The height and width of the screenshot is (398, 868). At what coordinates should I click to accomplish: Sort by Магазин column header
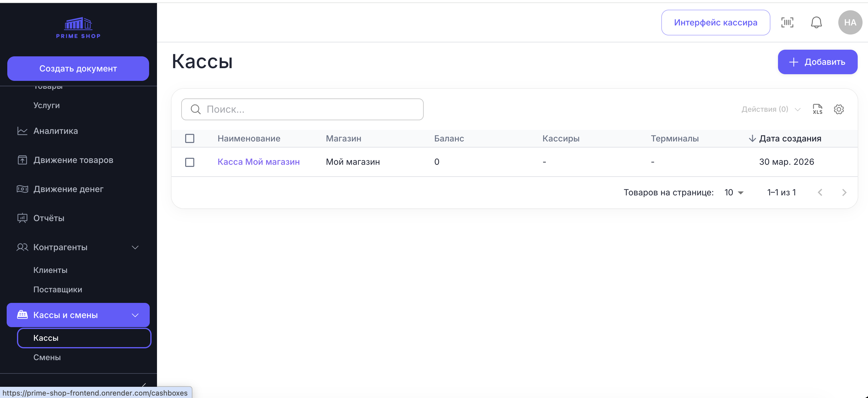(x=343, y=138)
